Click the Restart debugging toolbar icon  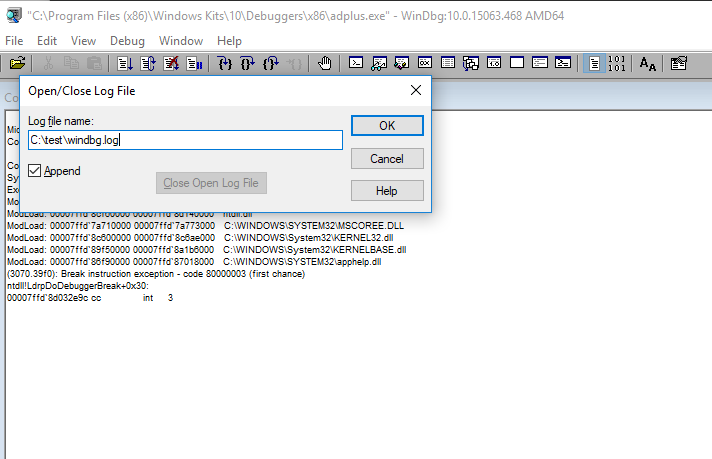147,63
